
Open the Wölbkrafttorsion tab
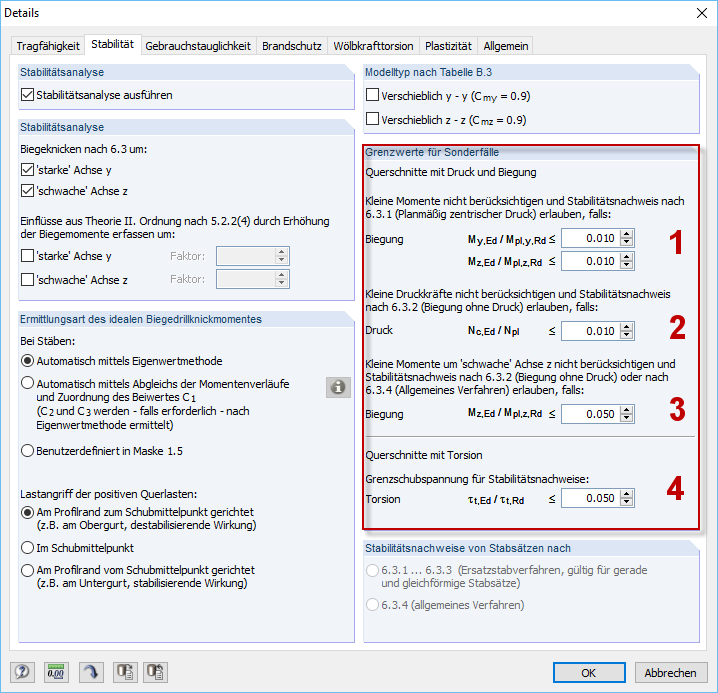point(373,46)
